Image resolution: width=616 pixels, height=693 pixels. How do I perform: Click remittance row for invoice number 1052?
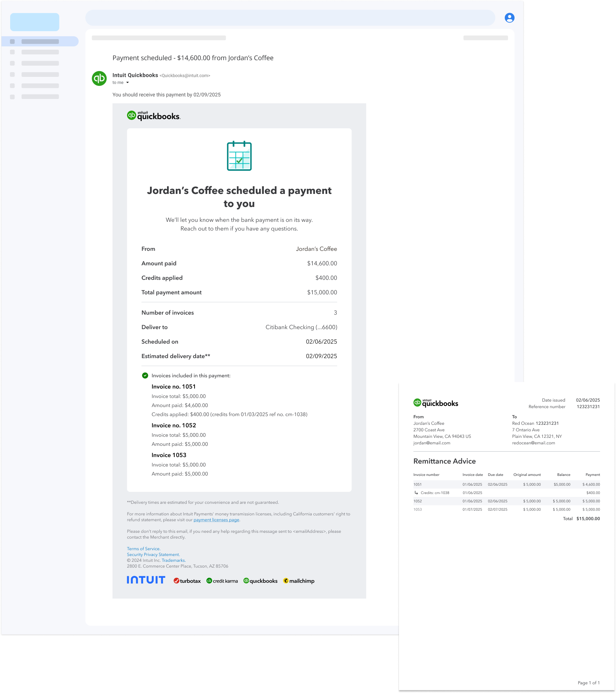(507, 501)
